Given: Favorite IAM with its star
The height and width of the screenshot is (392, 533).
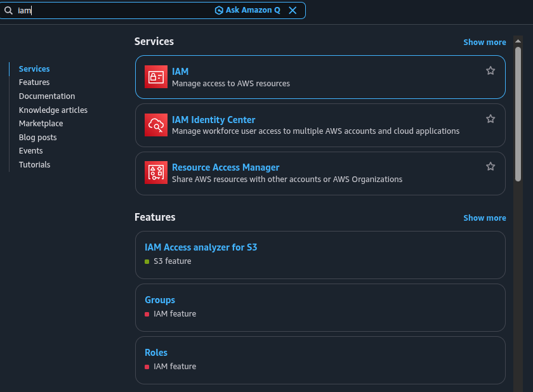Looking at the screenshot, I should click(490, 70).
